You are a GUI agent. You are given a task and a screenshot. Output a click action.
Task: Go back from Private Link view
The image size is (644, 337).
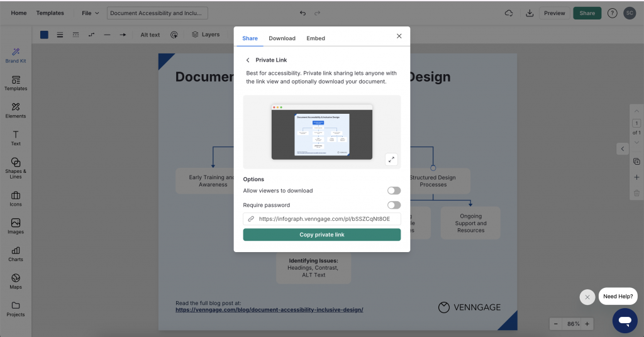click(x=248, y=60)
